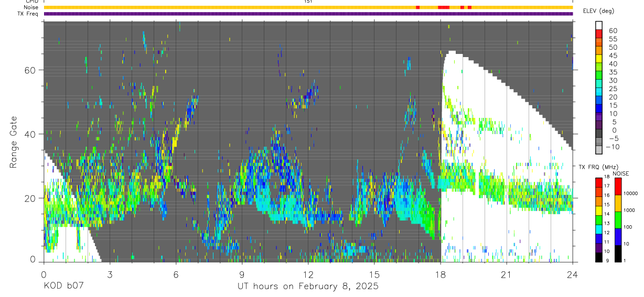The height and width of the screenshot is (297, 644).
Task: Click the 'NOISE' legend title above the noise bar
Action: point(621,173)
